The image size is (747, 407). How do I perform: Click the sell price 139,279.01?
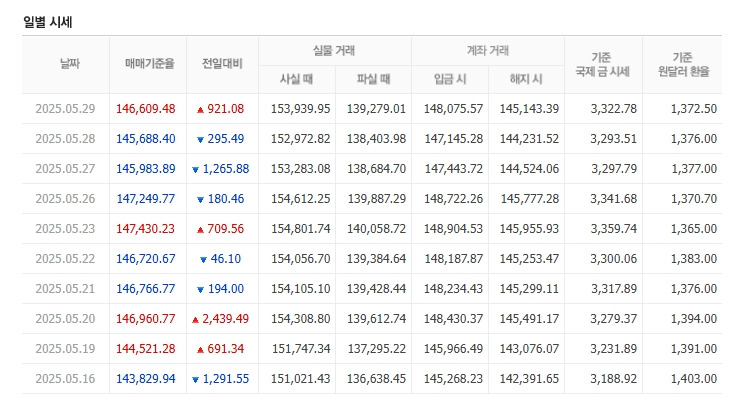[x=376, y=109]
